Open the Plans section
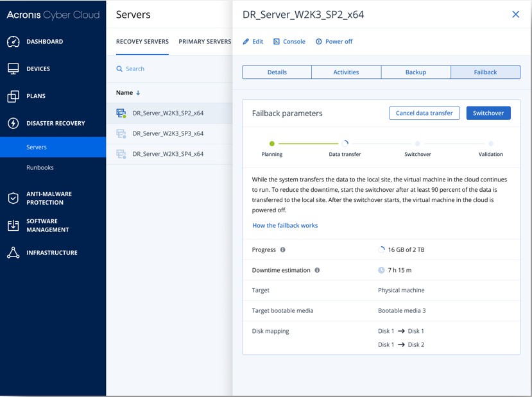The height and width of the screenshot is (397, 532). pos(14,96)
